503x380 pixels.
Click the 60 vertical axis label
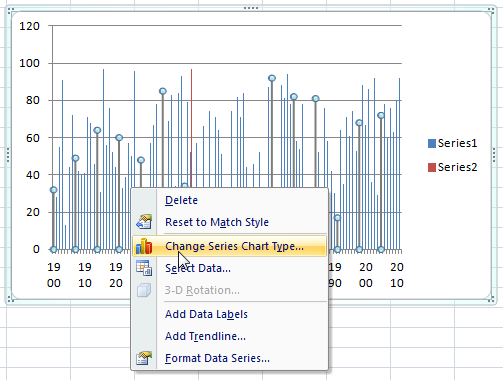pos(33,138)
